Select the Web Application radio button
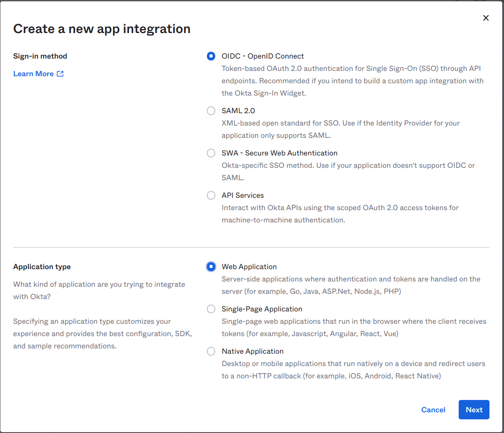 point(211,266)
